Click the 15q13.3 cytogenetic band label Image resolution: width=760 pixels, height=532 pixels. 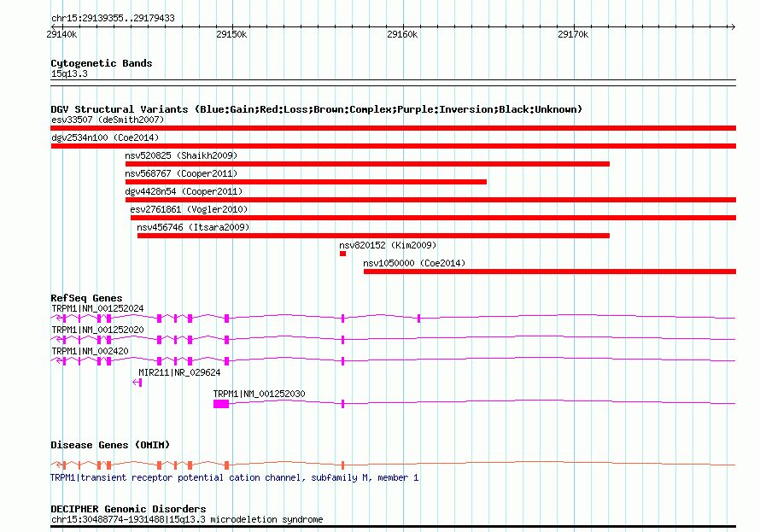pos(69,73)
